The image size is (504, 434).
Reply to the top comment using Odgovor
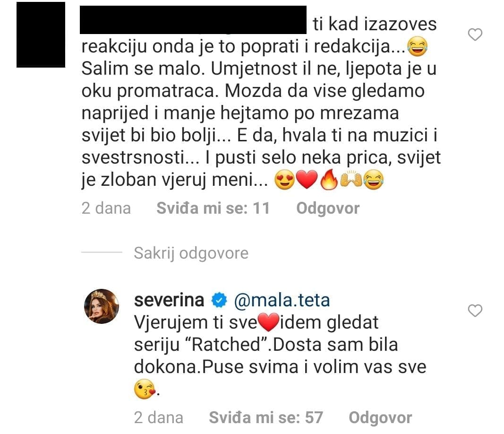(328, 208)
